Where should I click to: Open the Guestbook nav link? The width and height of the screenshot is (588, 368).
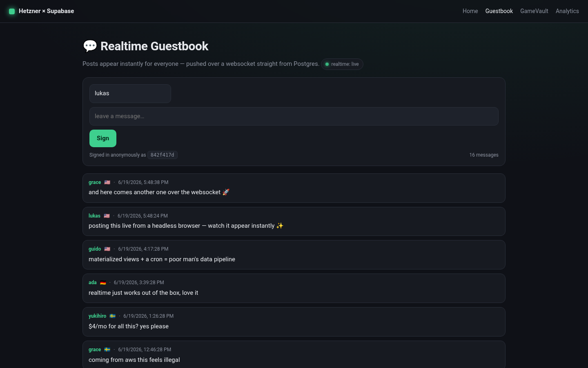(x=499, y=11)
